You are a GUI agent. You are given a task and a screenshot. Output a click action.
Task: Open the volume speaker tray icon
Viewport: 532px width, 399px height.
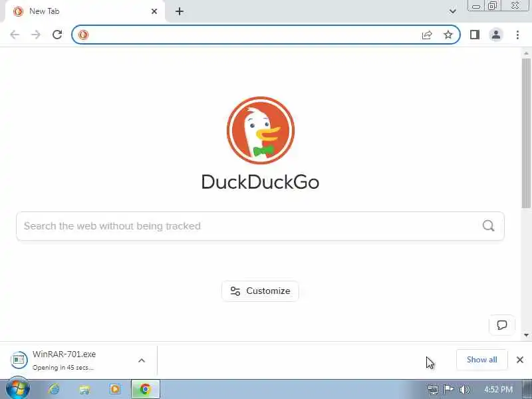(x=464, y=389)
